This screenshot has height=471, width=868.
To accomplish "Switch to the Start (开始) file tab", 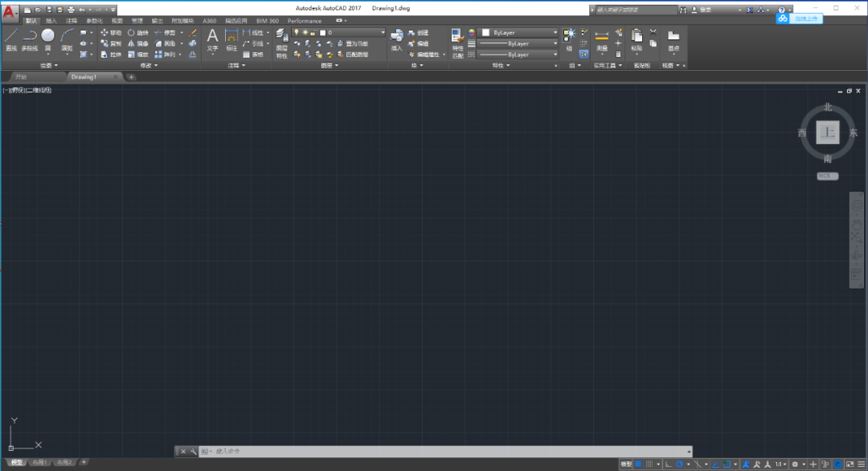I will tap(21, 77).
